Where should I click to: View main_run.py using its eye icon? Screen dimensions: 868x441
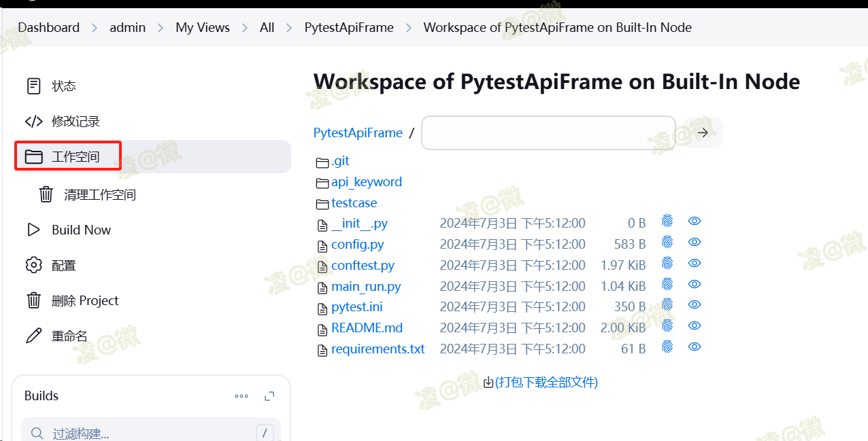(694, 285)
